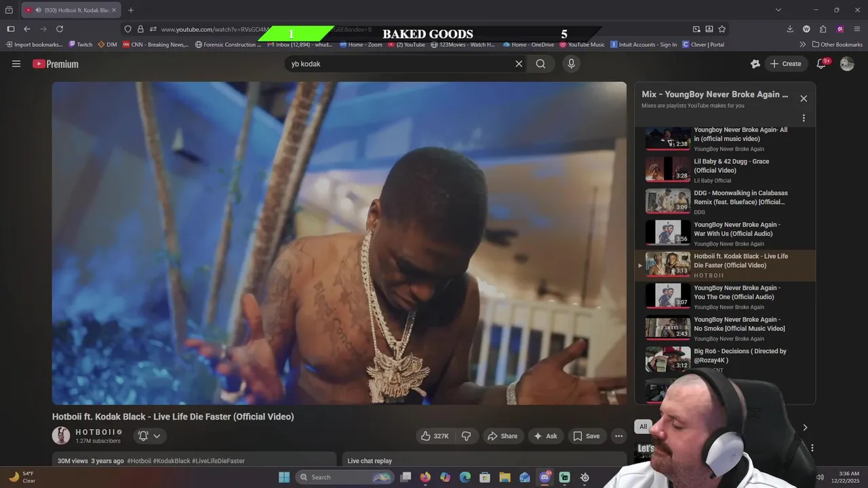The width and height of the screenshot is (868, 488).
Task: Open the Live chat replay panel
Action: [484, 460]
